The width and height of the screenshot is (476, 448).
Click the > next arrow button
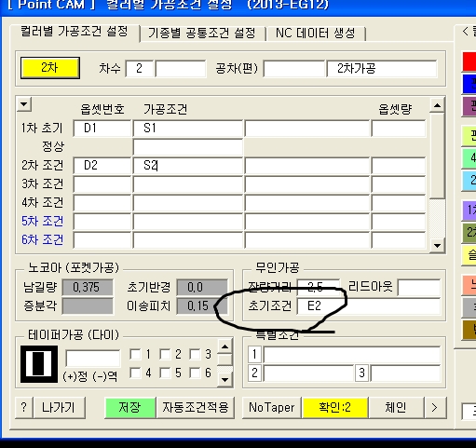click(435, 407)
